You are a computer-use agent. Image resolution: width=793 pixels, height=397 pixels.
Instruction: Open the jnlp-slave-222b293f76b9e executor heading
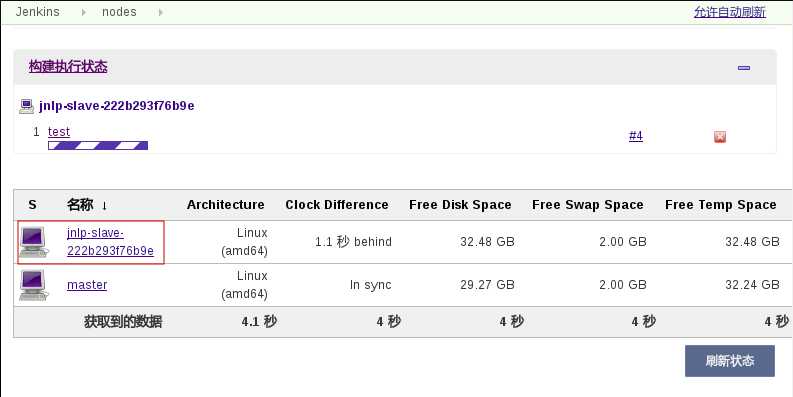(116, 106)
